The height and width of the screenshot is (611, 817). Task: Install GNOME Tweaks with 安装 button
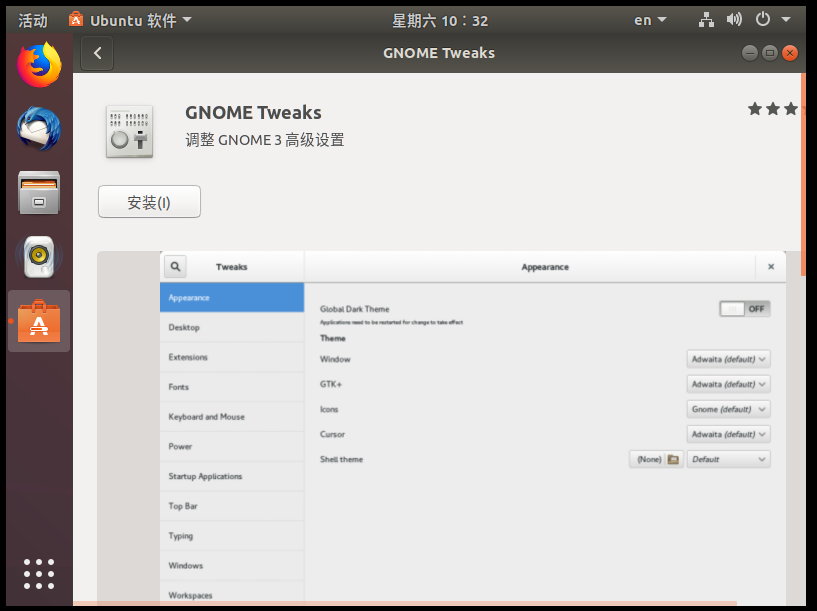pos(150,202)
